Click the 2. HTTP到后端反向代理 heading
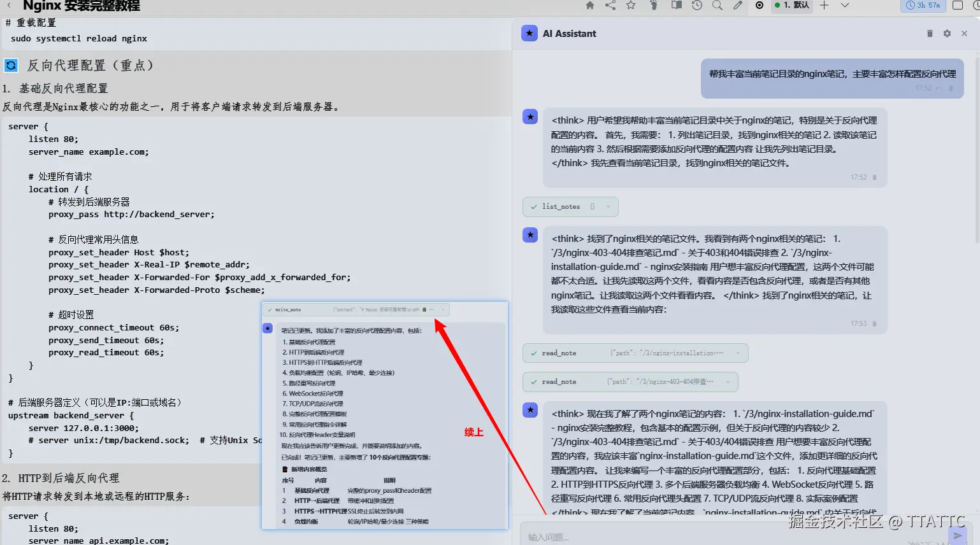This screenshot has height=545, width=980. point(61,478)
